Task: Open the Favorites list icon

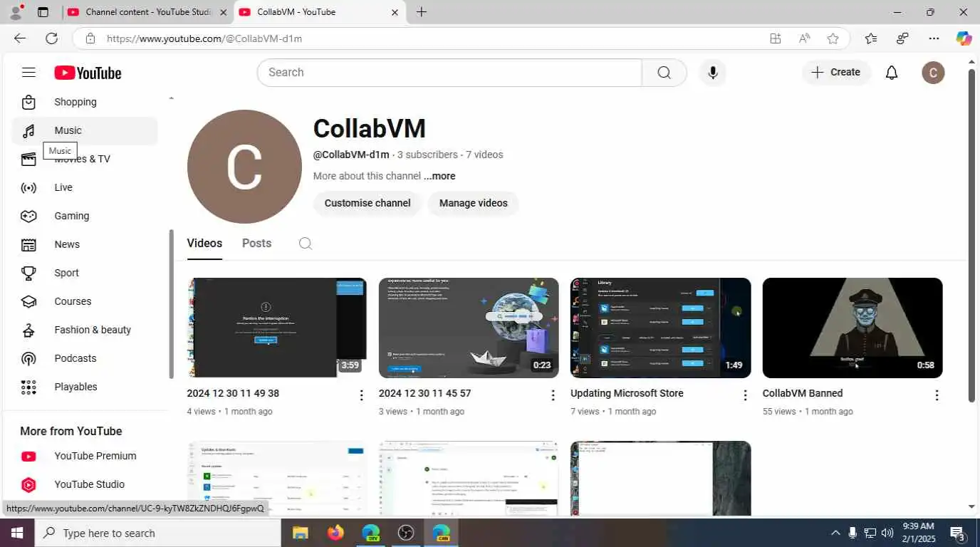Action: point(870,38)
